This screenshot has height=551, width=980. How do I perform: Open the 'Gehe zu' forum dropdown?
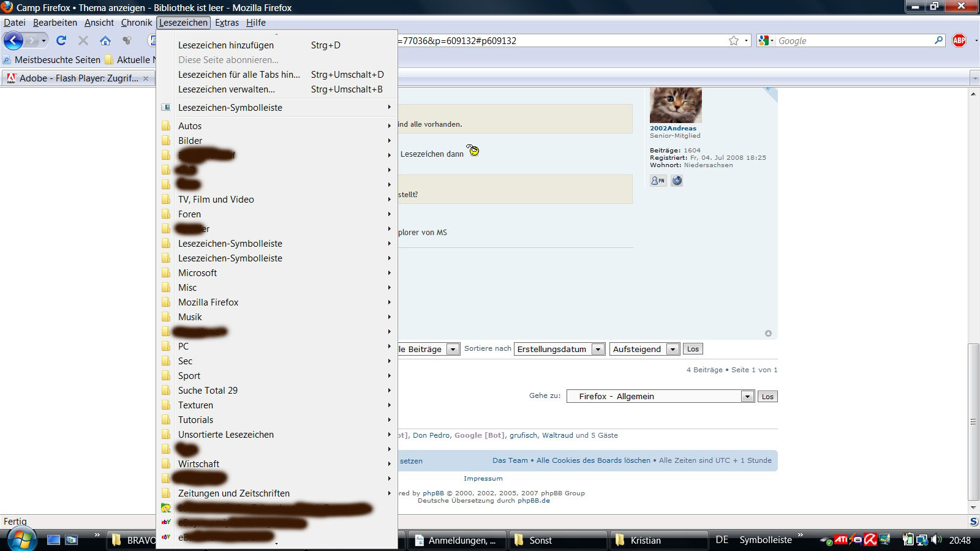coord(660,396)
